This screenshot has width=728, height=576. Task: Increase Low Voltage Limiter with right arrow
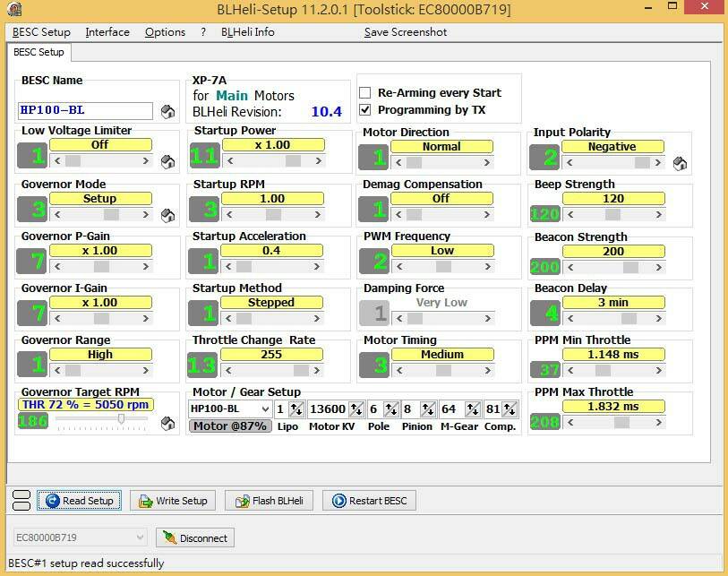pos(146,160)
